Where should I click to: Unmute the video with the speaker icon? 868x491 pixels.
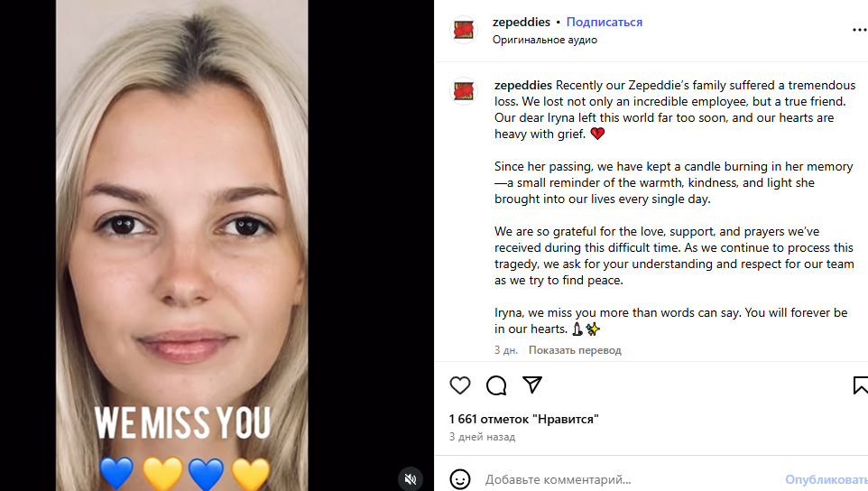click(411, 479)
